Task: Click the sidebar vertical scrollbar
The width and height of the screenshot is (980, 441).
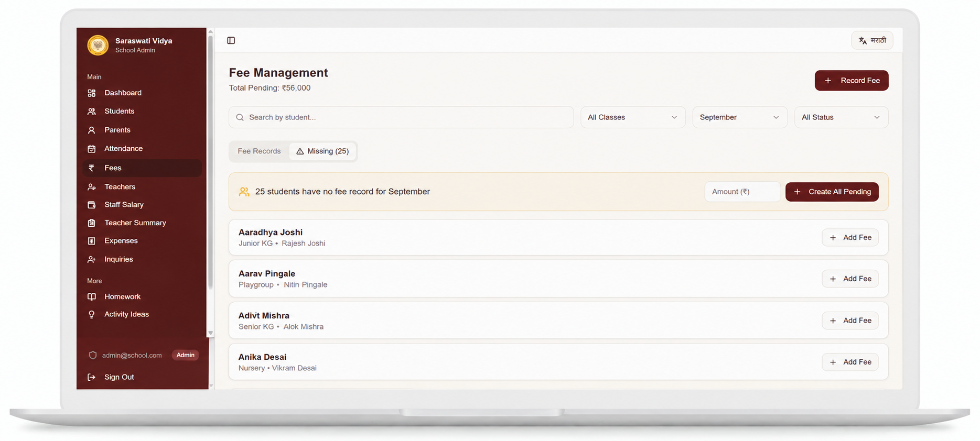Action: click(211, 162)
